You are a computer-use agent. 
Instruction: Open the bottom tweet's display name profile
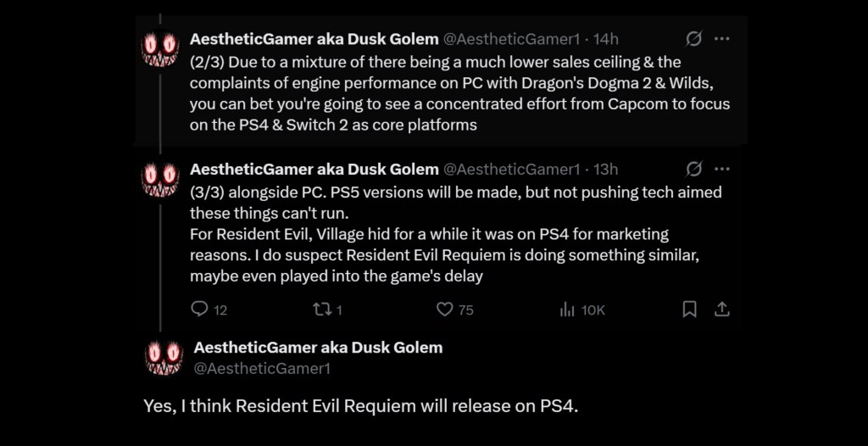(x=318, y=348)
